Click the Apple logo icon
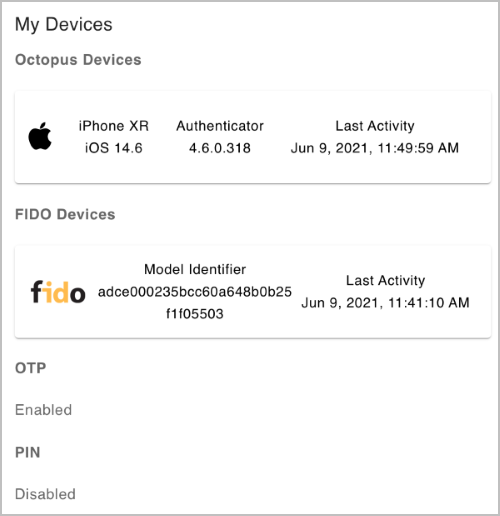This screenshot has width=500, height=516. tap(40, 136)
